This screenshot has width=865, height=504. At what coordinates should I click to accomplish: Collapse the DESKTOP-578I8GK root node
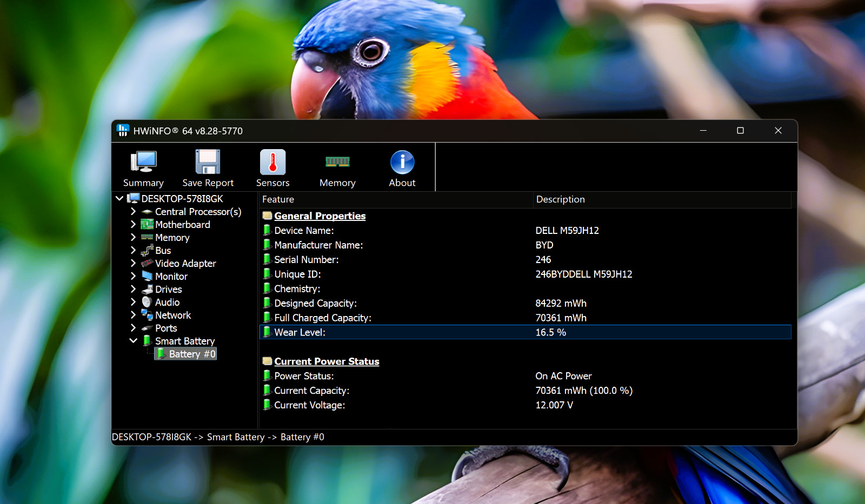point(119,198)
